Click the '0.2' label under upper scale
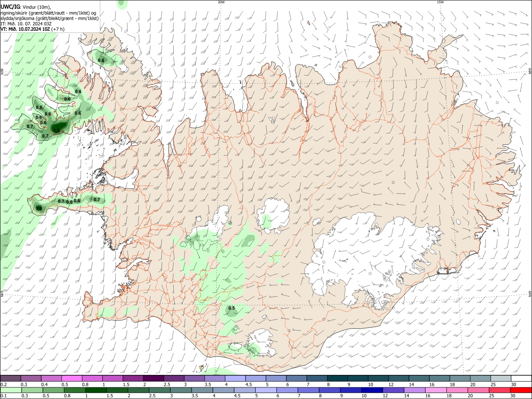 tap(4, 384)
